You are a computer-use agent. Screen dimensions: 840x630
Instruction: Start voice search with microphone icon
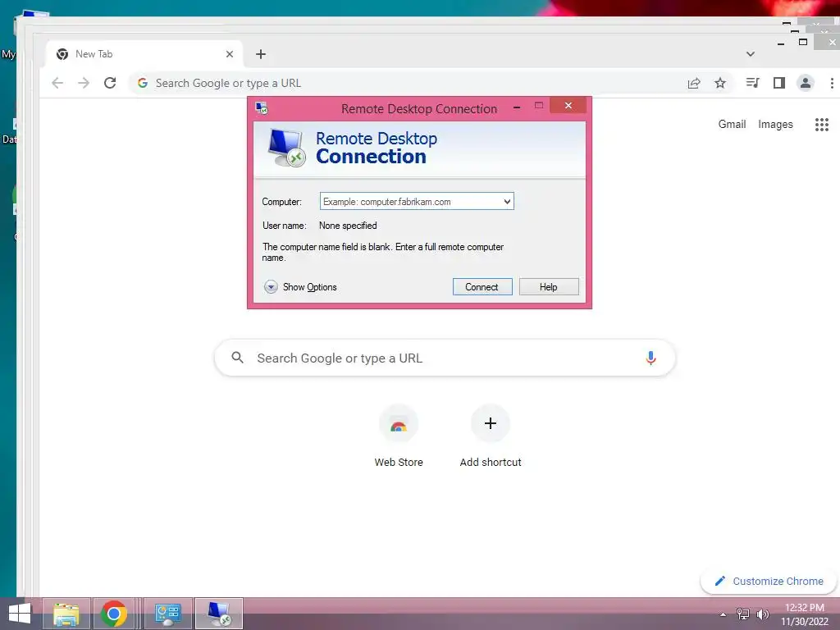[x=651, y=358]
